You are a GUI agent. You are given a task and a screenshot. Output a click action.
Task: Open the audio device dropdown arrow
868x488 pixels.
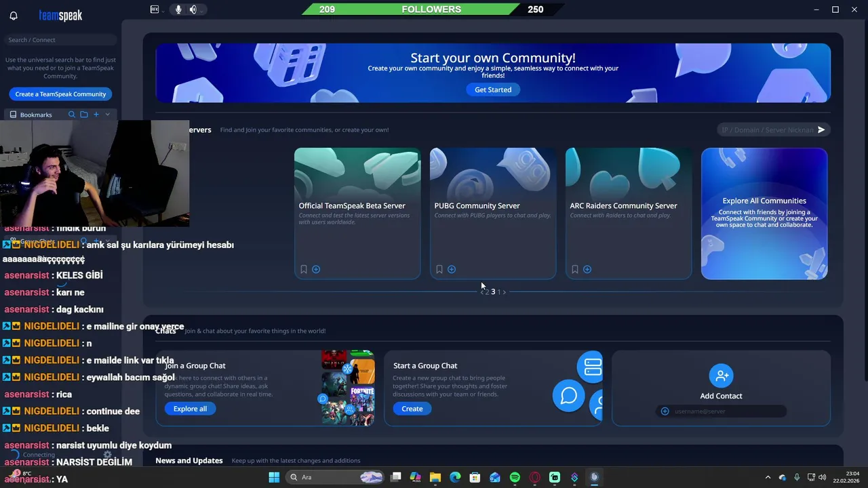[x=202, y=10]
